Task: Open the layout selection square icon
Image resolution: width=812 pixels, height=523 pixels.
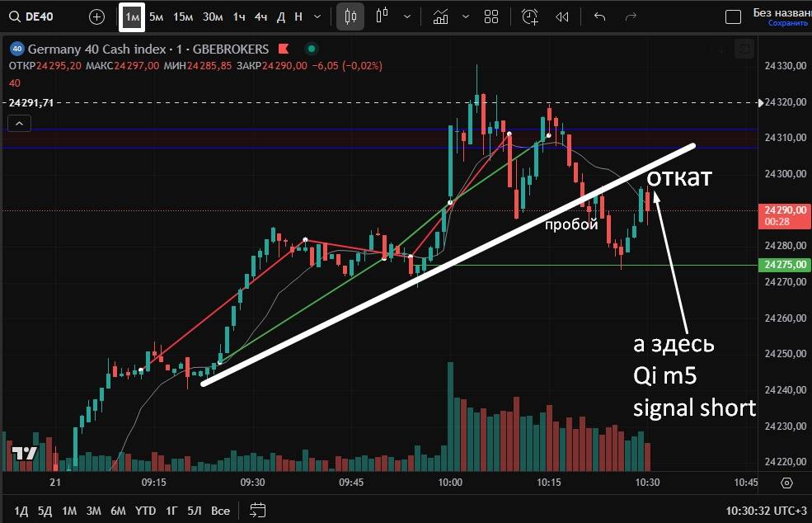Action: coord(733,16)
